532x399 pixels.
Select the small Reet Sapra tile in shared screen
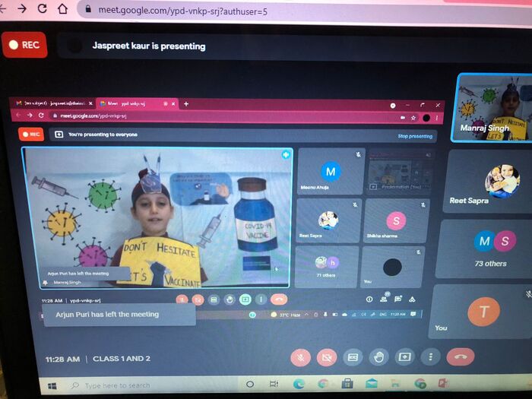pyautogui.click(x=328, y=220)
